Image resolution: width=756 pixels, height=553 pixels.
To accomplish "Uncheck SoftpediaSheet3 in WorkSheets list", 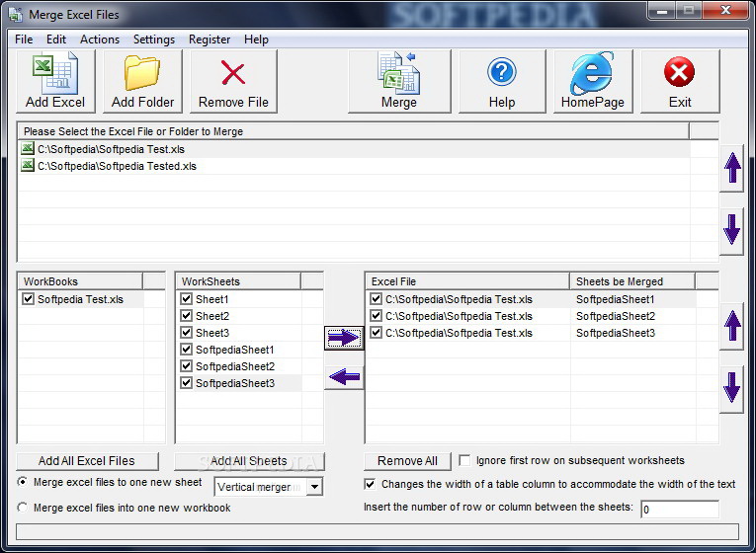I will pos(186,383).
